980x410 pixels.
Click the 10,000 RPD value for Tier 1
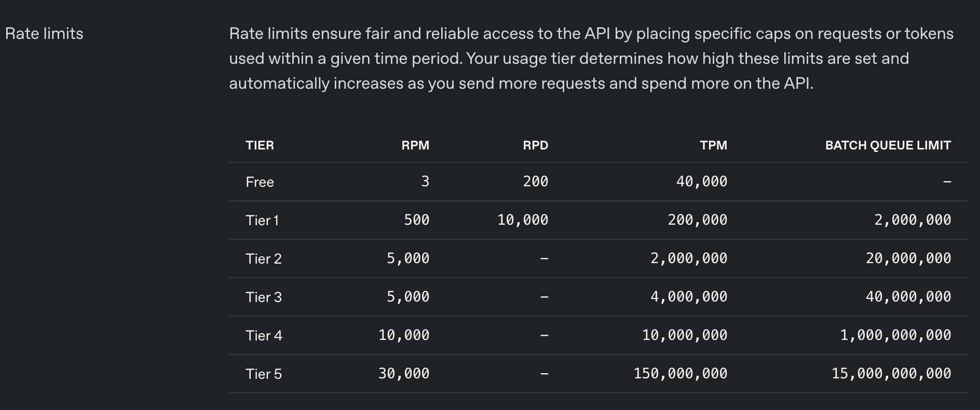point(523,220)
